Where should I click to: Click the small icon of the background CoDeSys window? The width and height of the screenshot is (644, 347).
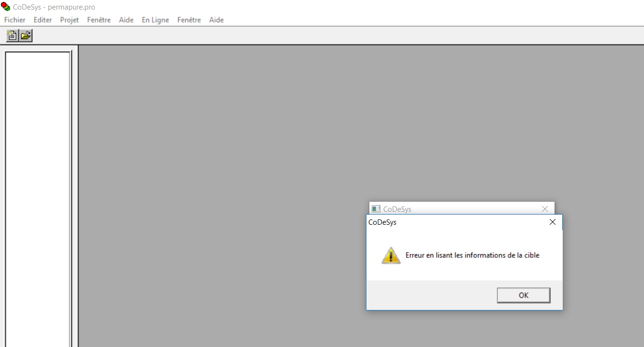point(376,209)
